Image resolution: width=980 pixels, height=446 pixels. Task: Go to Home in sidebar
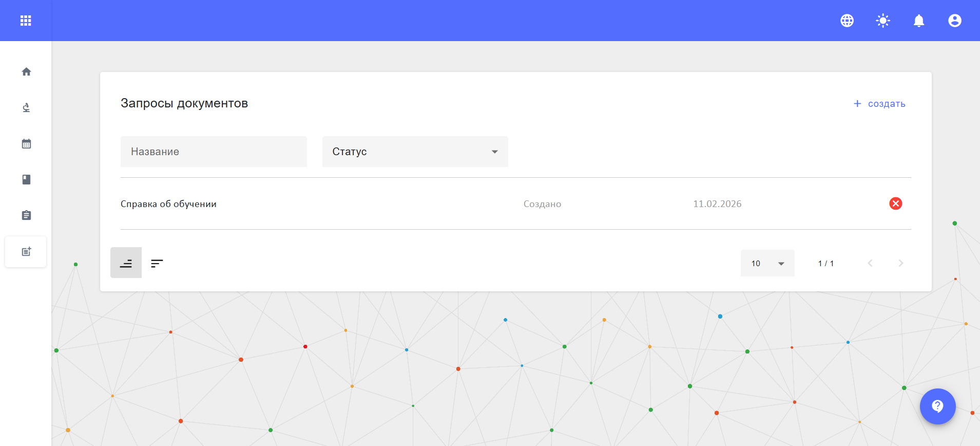tap(26, 72)
